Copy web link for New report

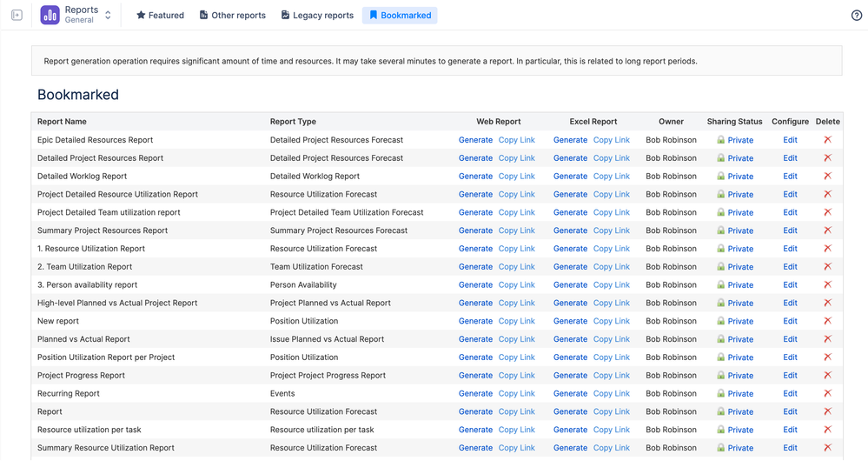tap(516, 321)
